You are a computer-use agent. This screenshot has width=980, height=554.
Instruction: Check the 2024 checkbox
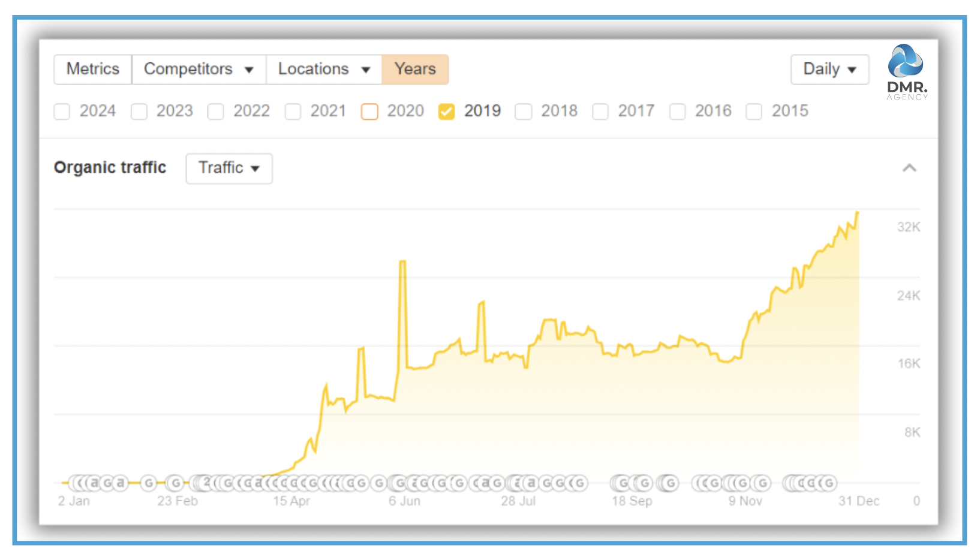pyautogui.click(x=62, y=112)
